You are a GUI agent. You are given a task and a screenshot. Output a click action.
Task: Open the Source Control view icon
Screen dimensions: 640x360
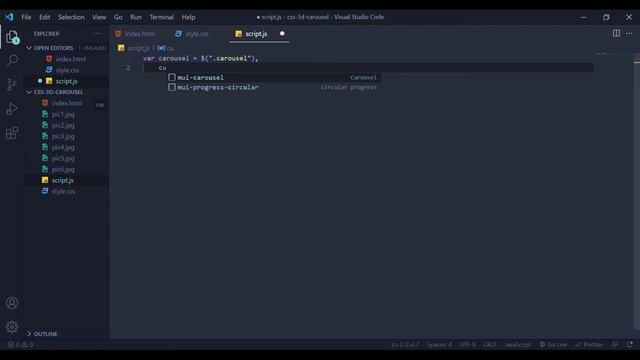12,84
